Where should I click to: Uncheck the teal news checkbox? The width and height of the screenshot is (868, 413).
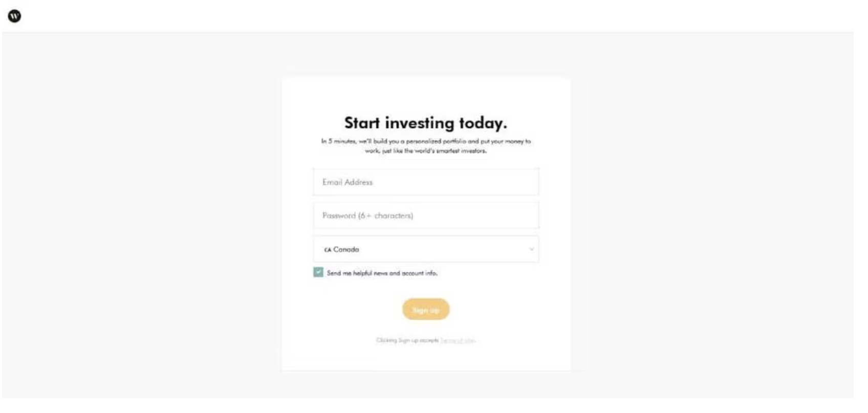318,272
